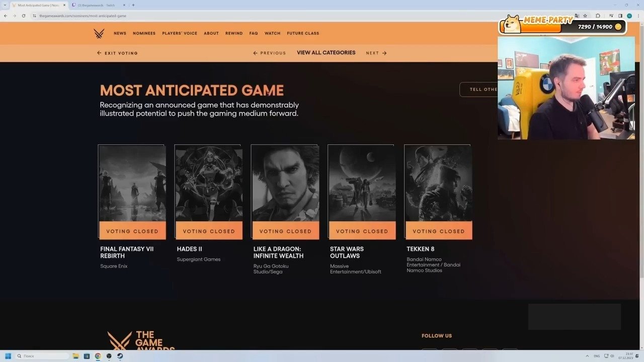Select Star Wars Outlaws artwork

pyautogui.click(x=362, y=184)
